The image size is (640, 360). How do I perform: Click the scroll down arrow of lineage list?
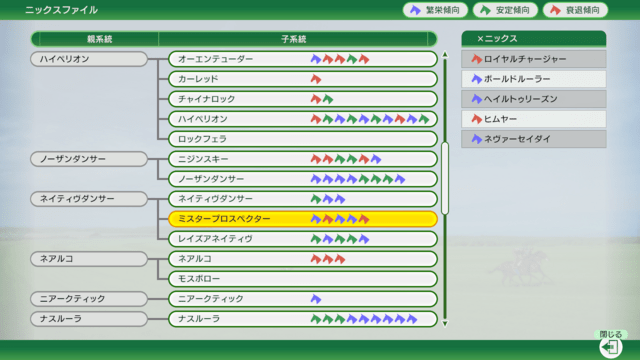pos(445,324)
